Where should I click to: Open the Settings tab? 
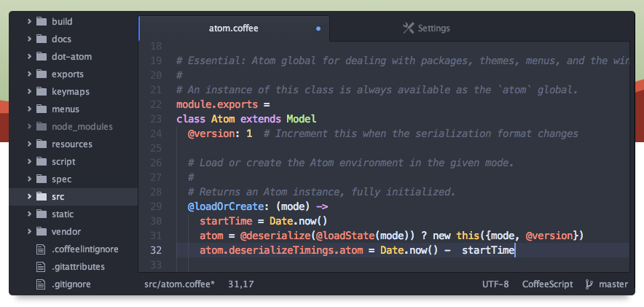434,28
